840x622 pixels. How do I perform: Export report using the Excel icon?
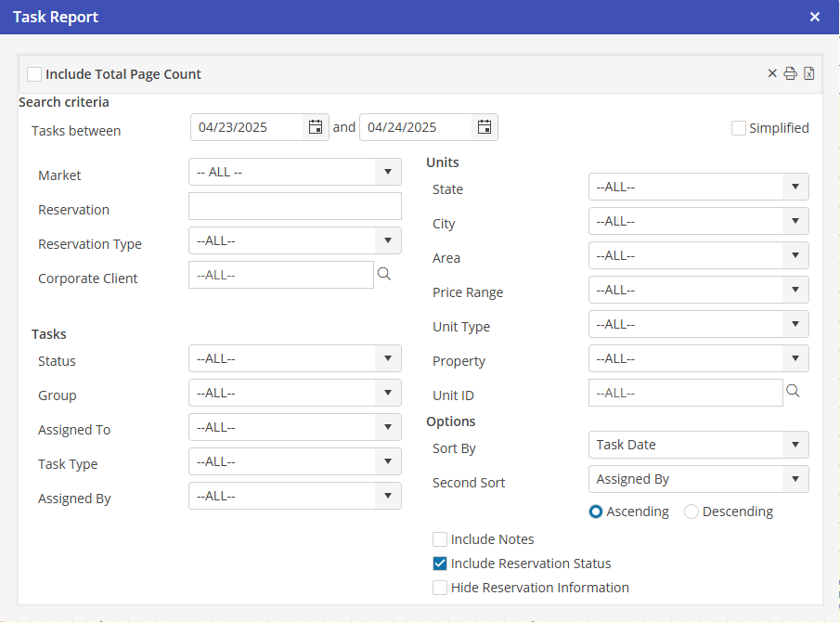pos(809,74)
